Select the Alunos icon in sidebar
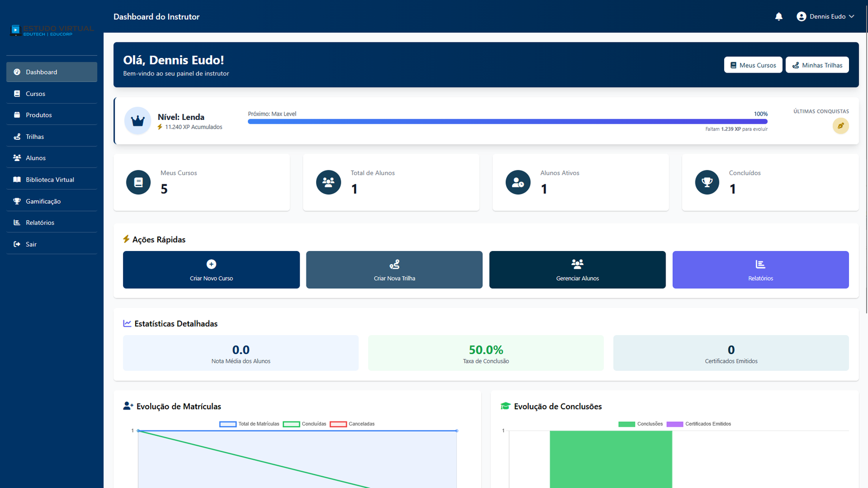The width and height of the screenshot is (868, 488). coord(17,157)
